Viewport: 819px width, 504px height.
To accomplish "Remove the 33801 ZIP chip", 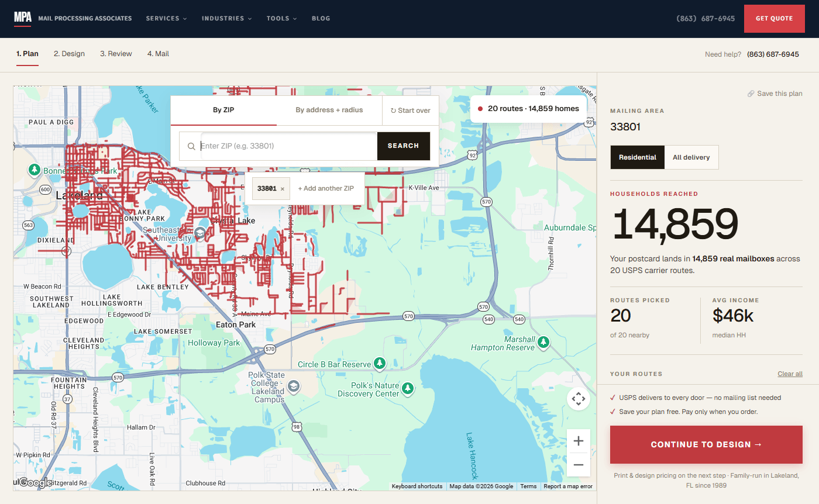I will tap(283, 189).
